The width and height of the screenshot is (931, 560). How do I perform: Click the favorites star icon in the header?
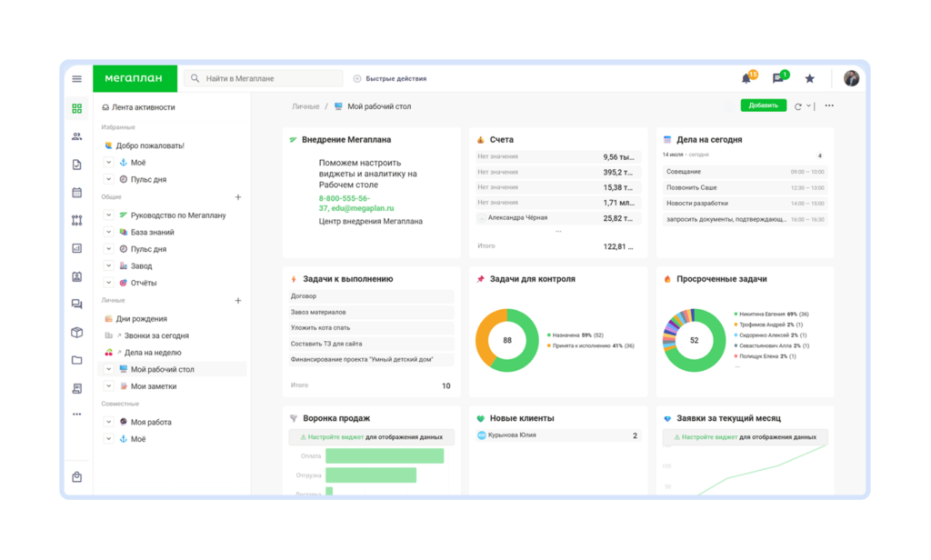[x=809, y=79]
